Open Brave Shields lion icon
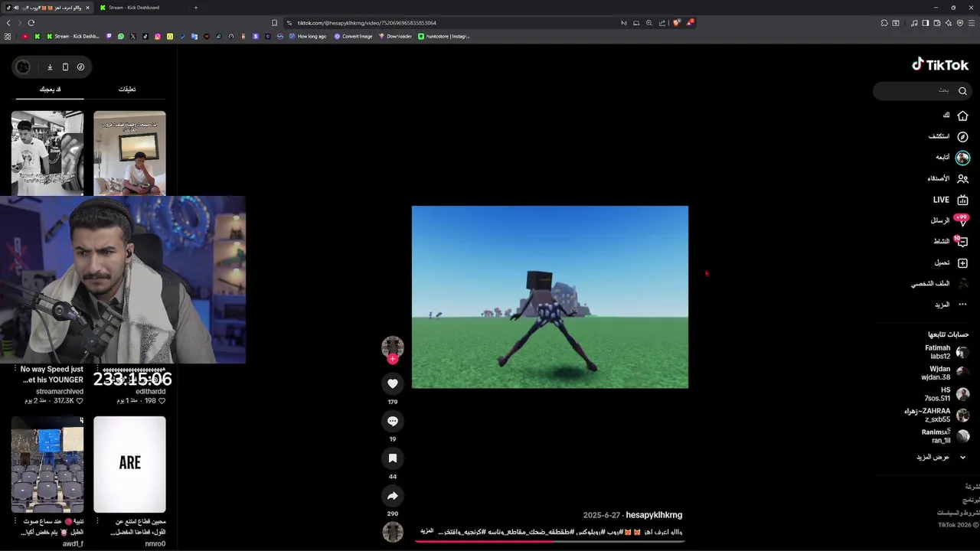Screen dimensions: 980x551 pyautogui.click(x=676, y=23)
